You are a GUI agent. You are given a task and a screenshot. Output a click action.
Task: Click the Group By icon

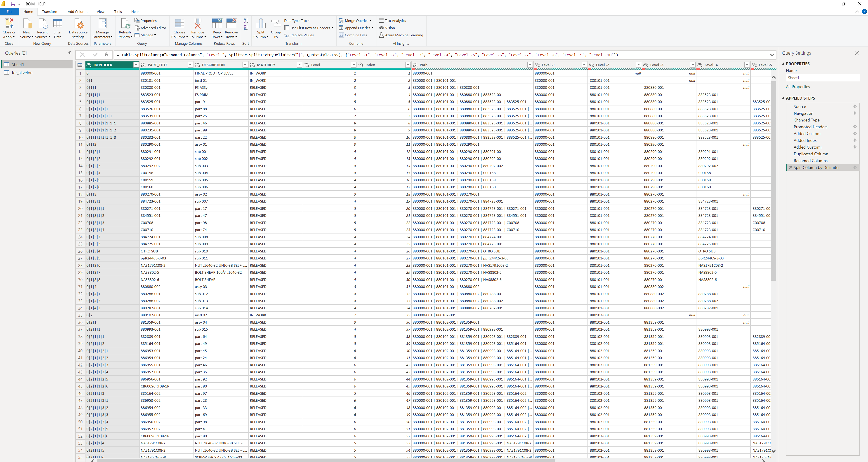(276, 23)
